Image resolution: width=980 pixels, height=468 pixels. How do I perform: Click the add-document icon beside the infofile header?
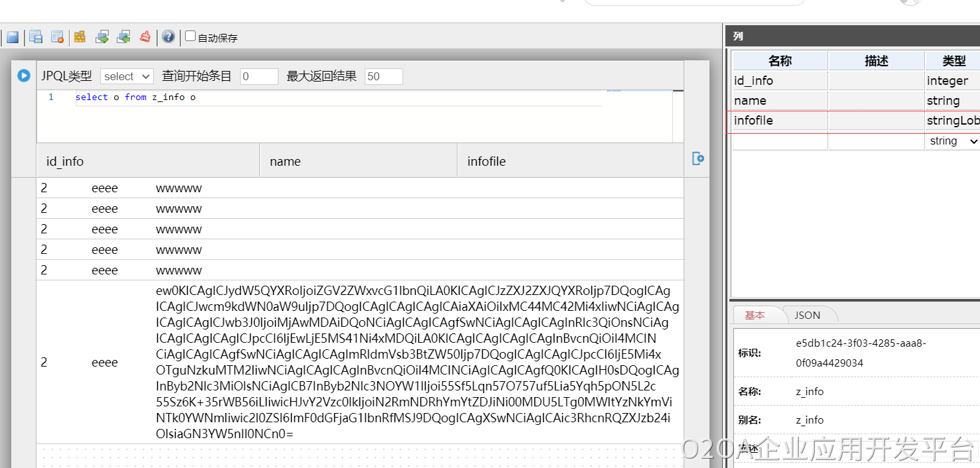[698, 158]
